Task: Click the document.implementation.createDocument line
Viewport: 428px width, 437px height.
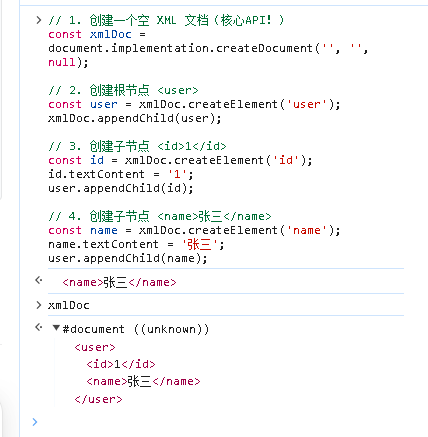Action: tap(208, 48)
